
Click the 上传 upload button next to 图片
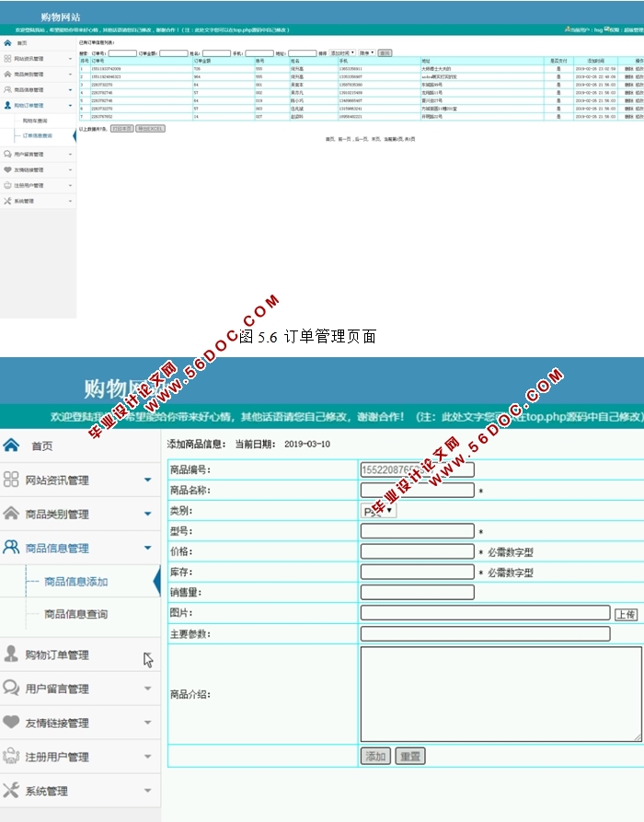pyautogui.click(x=626, y=614)
